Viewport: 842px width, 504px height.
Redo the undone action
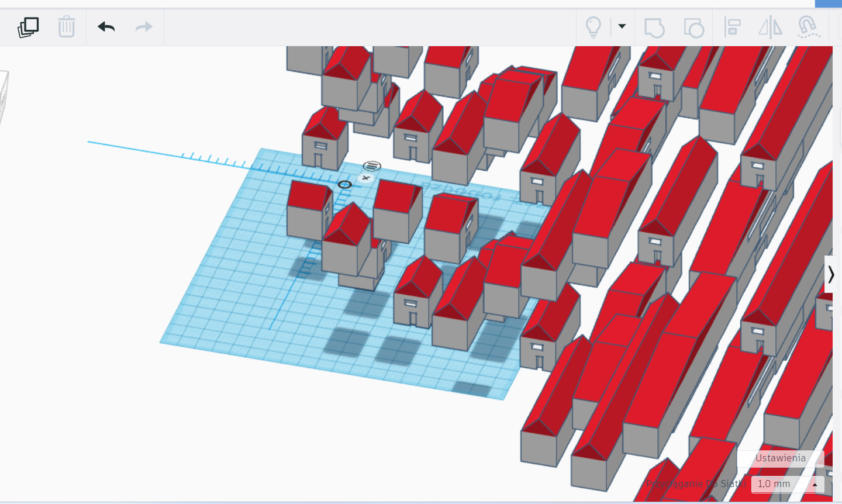click(x=144, y=27)
